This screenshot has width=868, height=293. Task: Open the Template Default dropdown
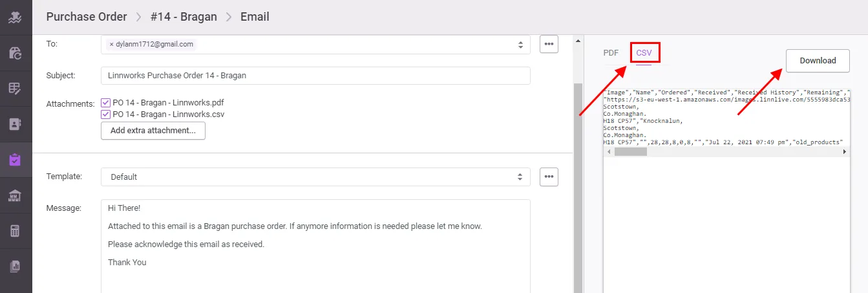click(x=315, y=177)
